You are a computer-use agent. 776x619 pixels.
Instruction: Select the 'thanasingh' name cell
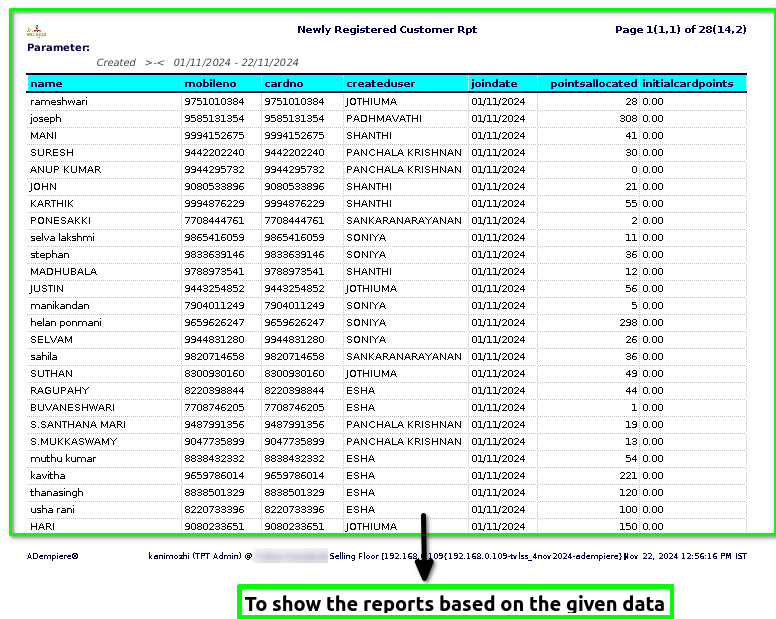(56, 492)
